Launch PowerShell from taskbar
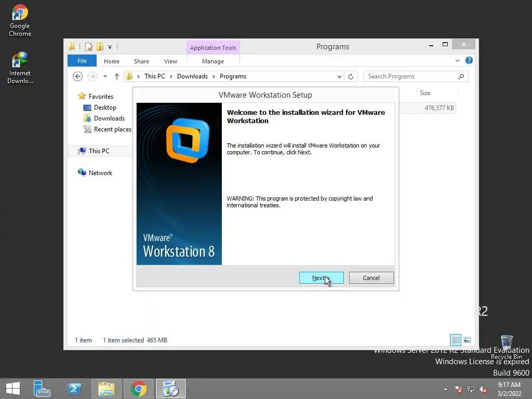The height and width of the screenshot is (399, 532). point(74,389)
